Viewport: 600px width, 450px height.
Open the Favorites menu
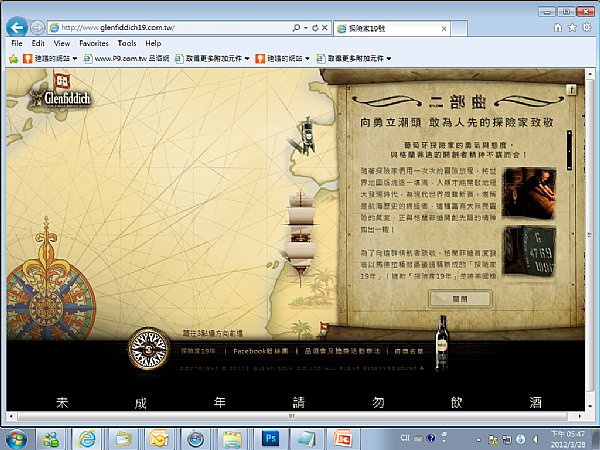click(94, 43)
